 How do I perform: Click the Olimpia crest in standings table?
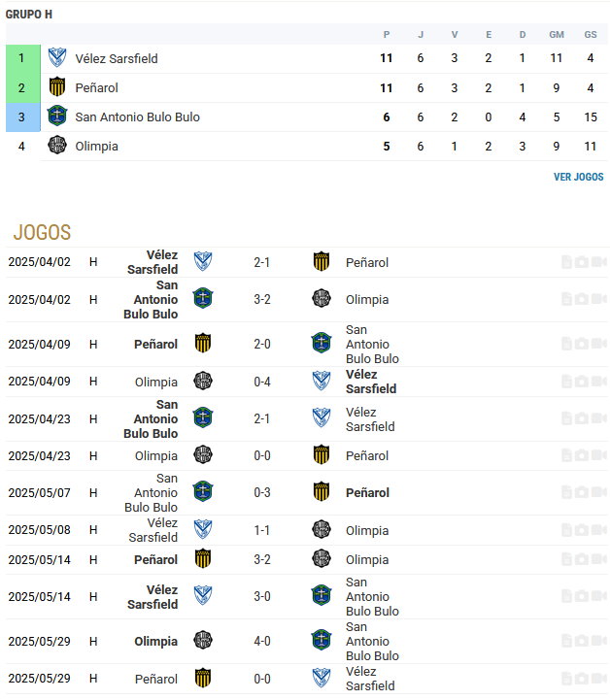click(x=57, y=146)
